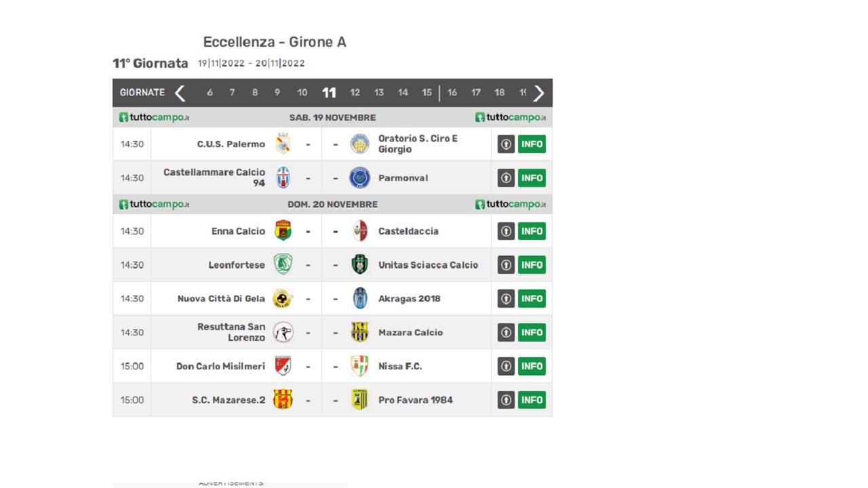This screenshot has width=868, height=488.
Task: Go to previous giornate with the left chevron
Action: [180, 93]
